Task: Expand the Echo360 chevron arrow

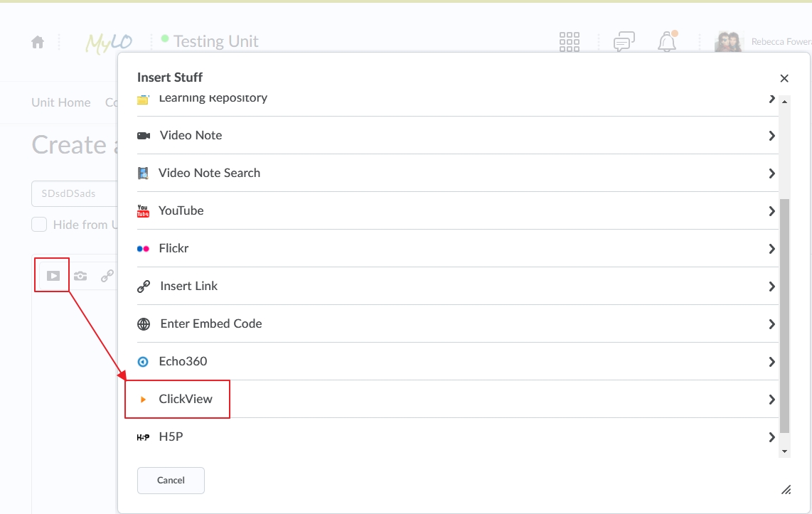Action: point(771,362)
